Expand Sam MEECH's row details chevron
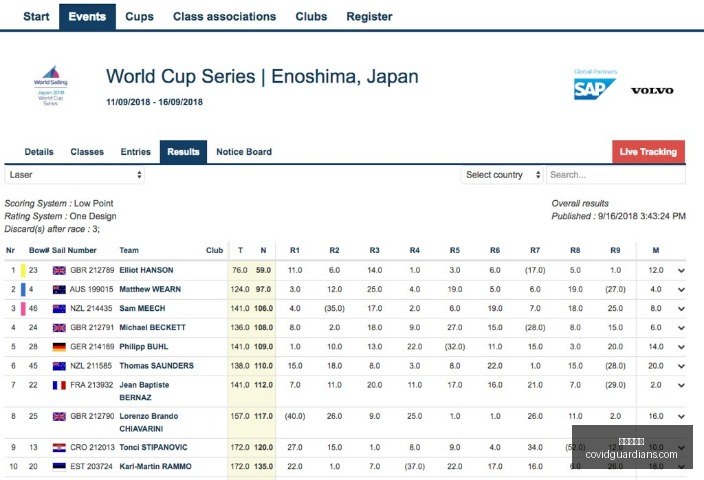 click(x=681, y=309)
